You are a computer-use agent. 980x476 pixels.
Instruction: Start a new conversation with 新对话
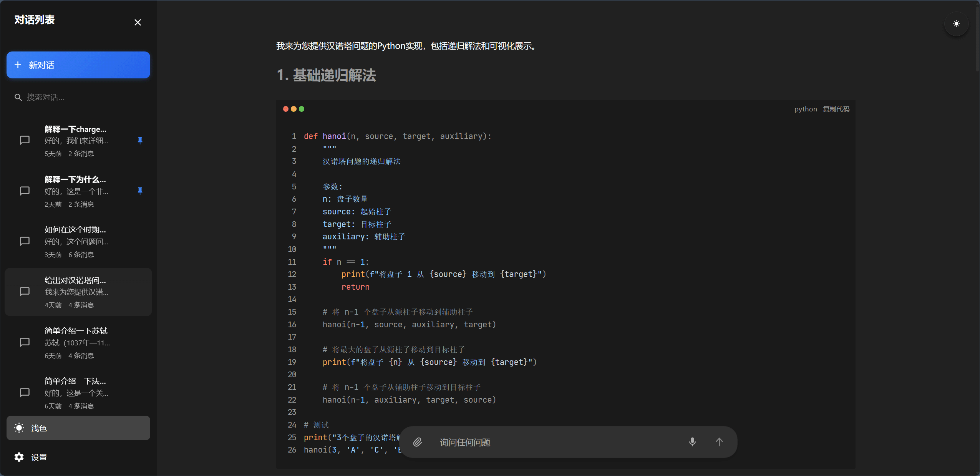[78, 65]
